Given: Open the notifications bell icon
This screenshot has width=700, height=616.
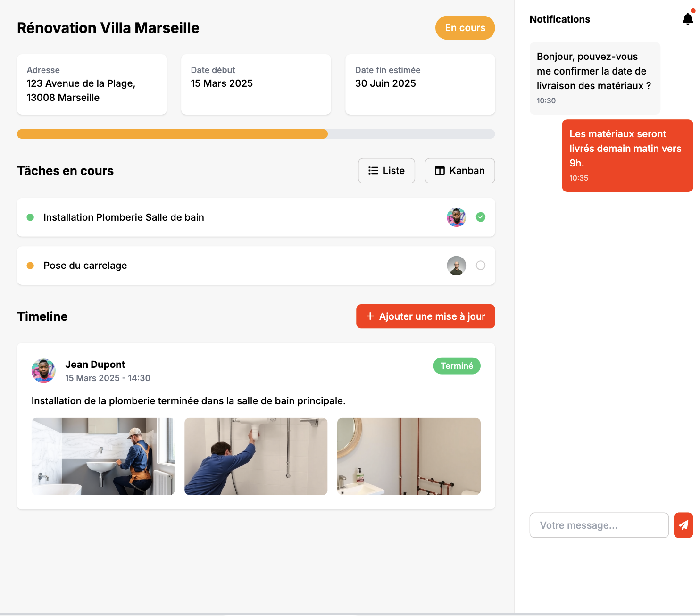Looking at the screenshot, I should pos(688,19).
